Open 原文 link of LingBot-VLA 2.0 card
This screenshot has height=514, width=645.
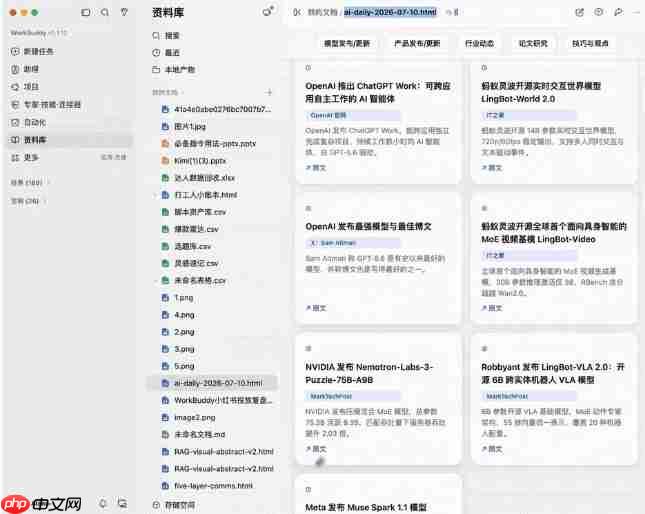(492, 449)
